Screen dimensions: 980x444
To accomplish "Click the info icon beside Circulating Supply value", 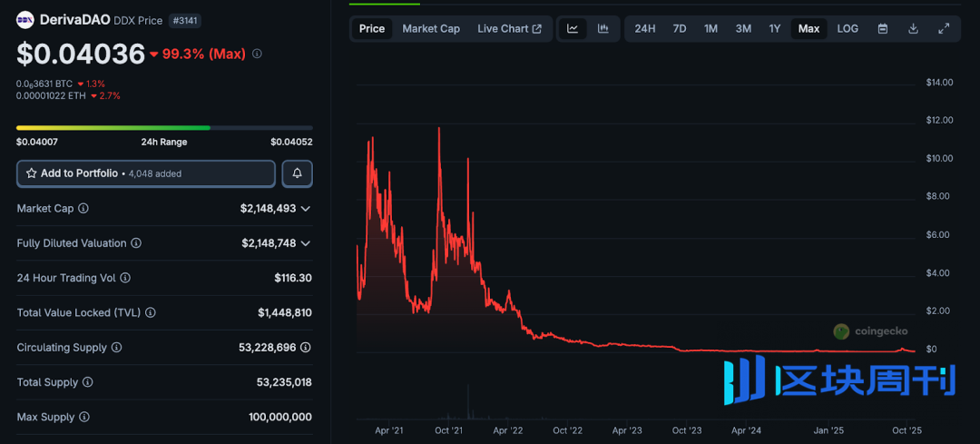I will click(306, 348).
